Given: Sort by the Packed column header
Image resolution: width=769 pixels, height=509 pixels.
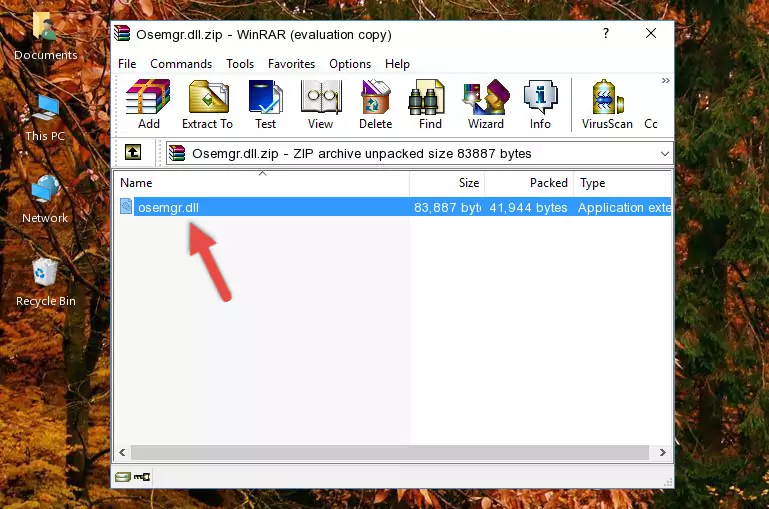Looking at the screenshot, I should coord(529,183).
